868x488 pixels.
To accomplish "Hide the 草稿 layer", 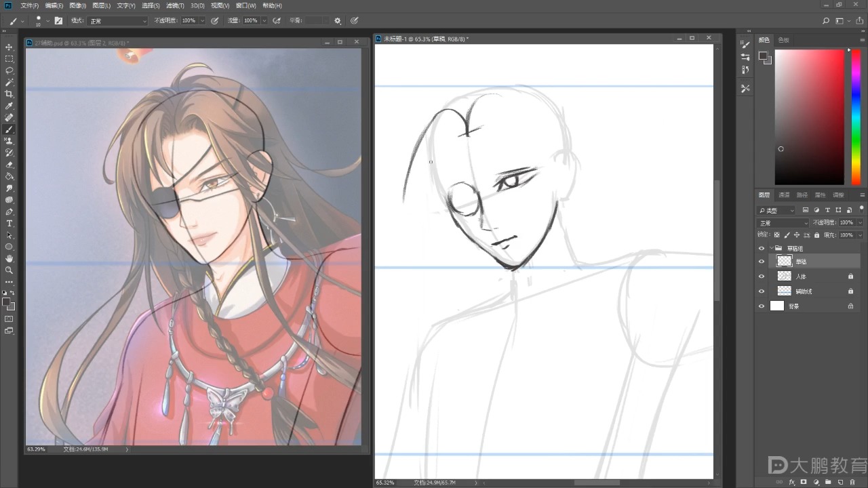I will pyautogui.click(x=762, y=261).
